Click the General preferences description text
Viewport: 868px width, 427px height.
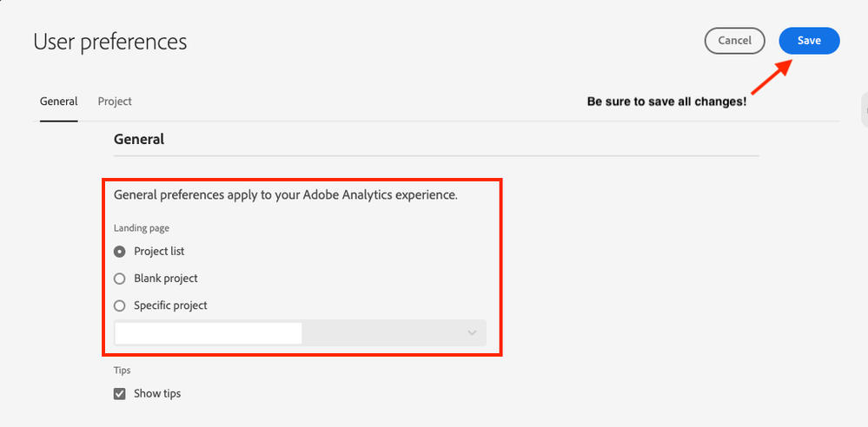285,195
